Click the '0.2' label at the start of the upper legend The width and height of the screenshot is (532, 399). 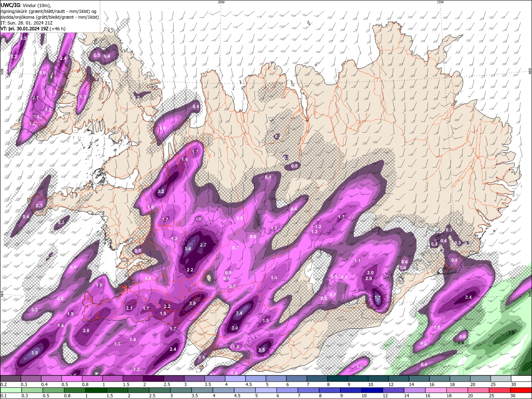3,384
